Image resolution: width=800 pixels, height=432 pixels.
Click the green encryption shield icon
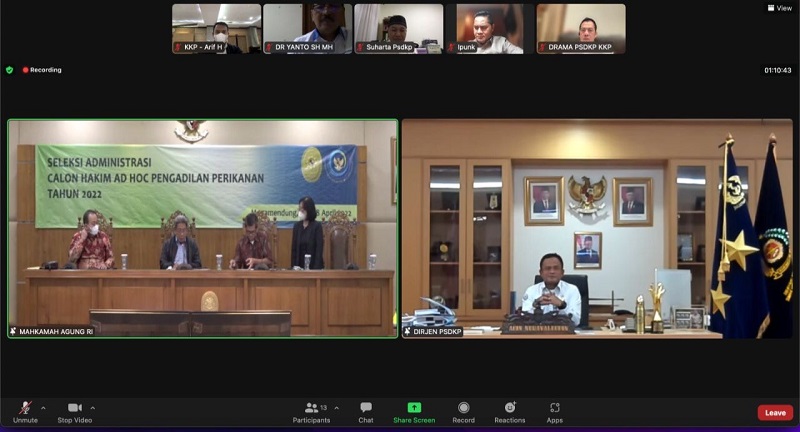10,70
